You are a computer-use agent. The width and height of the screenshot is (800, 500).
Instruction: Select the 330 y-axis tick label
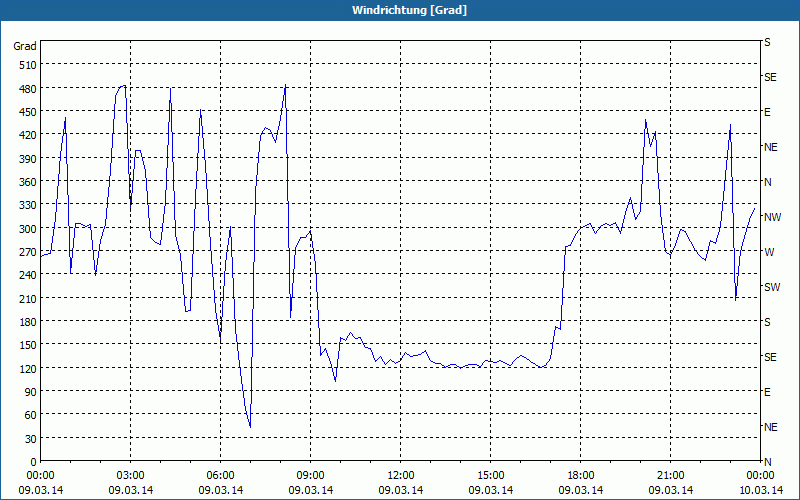tap(28, 205)
